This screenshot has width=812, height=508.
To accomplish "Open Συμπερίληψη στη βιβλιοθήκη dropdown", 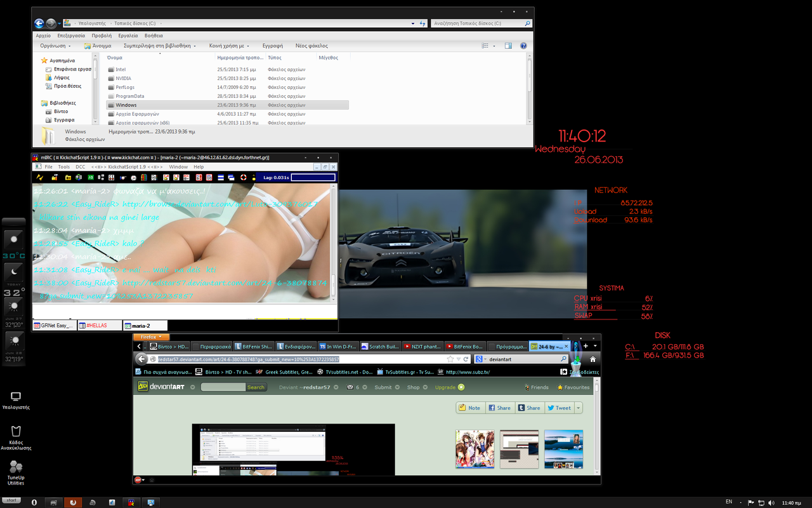I will pyautogui.click(x=160, y=46).
